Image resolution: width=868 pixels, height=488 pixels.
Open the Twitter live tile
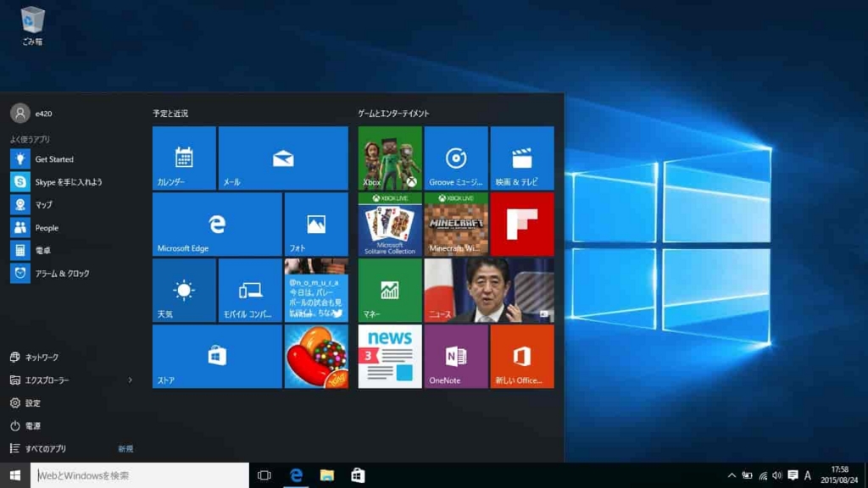[x=316, y=290]
